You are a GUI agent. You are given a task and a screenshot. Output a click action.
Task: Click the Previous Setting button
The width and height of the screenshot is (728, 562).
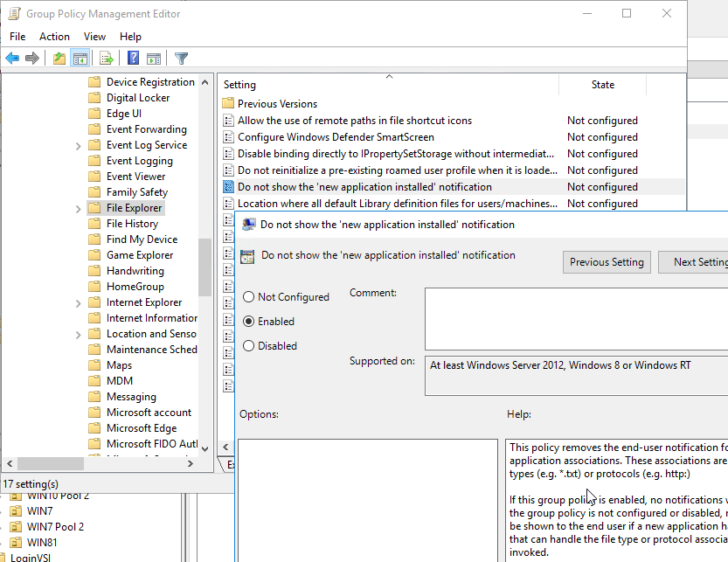(607, 262)
